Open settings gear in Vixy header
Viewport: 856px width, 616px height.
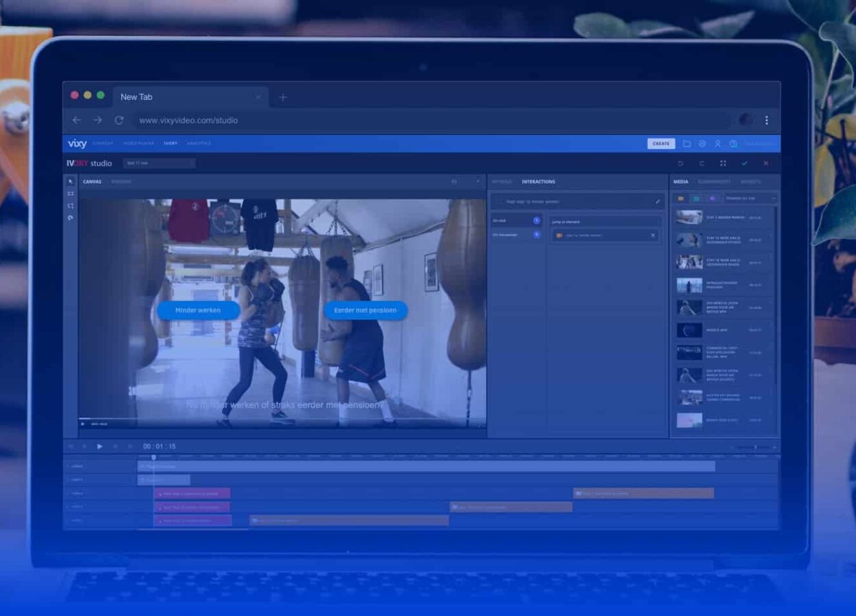(702, 144)
